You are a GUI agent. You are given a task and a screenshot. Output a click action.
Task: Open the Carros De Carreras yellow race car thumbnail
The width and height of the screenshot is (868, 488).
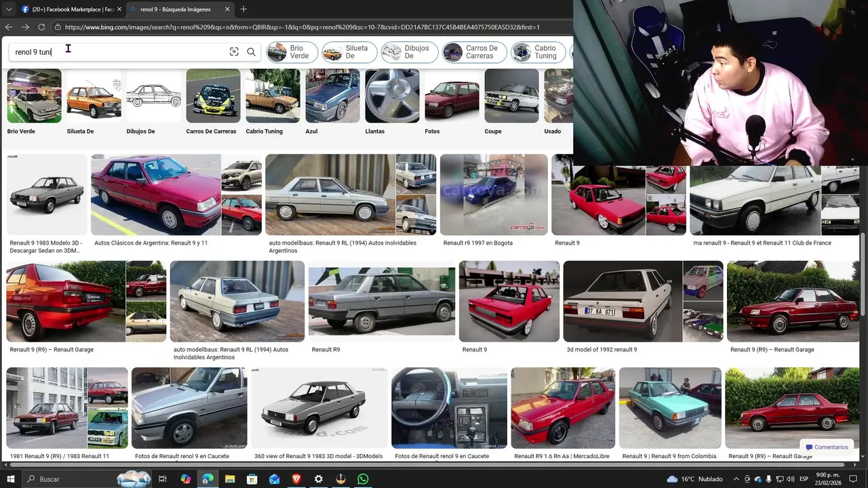click(x=213, y=96)
